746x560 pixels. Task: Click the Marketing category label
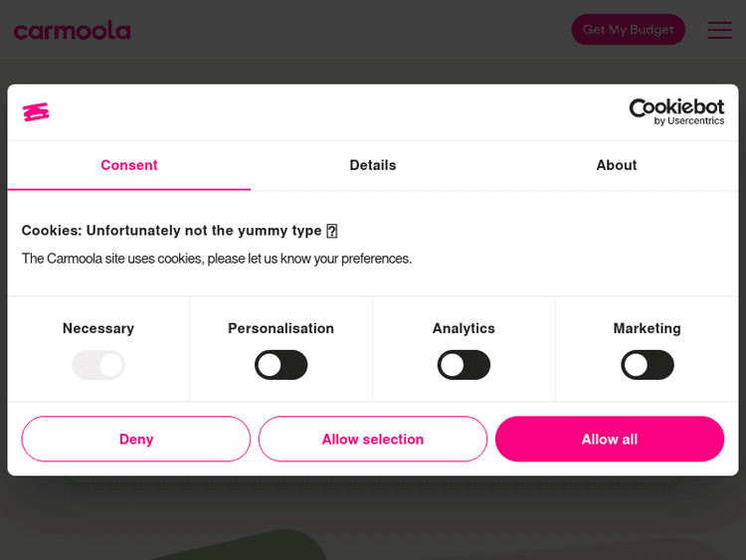tap(647, 328)
